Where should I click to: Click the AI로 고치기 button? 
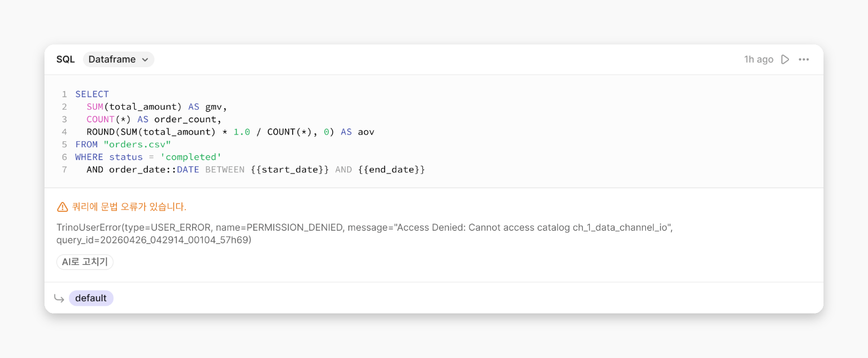tap(85, 262)
